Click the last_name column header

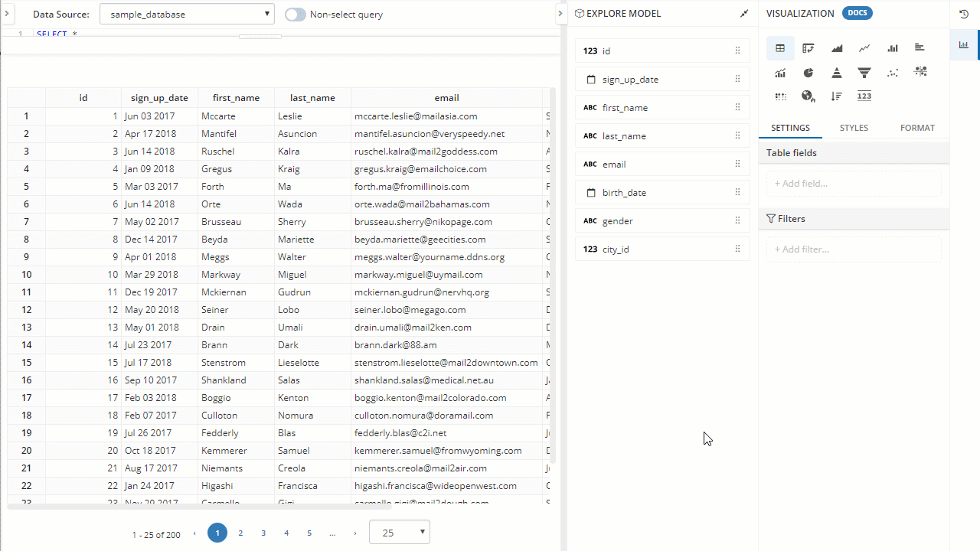[312, 97]
